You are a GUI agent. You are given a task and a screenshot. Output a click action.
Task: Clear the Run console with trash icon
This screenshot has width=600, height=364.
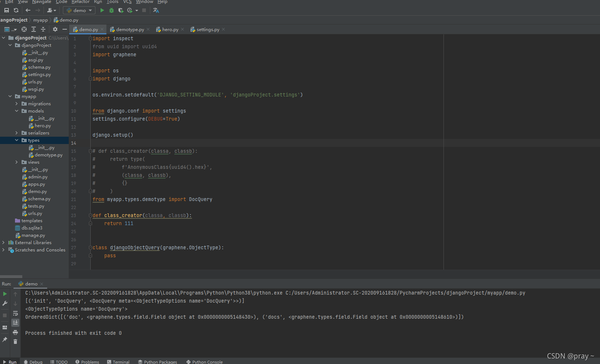tap(15, 341)
